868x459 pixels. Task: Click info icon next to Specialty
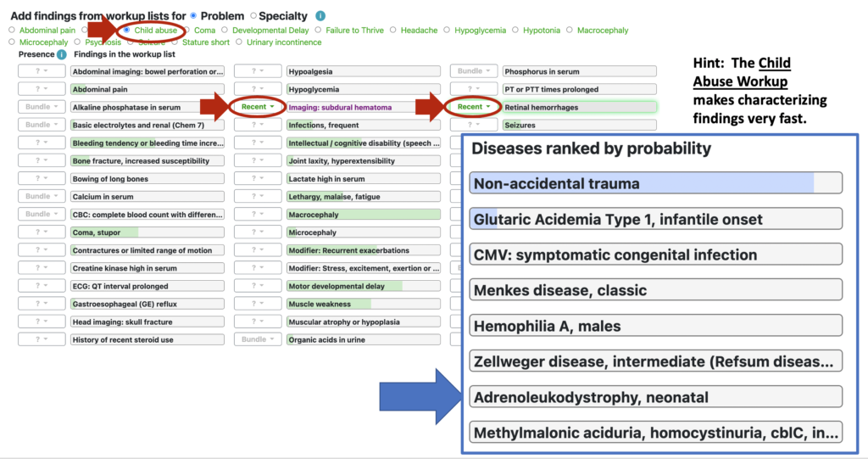pyautogui.click(x=320, y=16)
